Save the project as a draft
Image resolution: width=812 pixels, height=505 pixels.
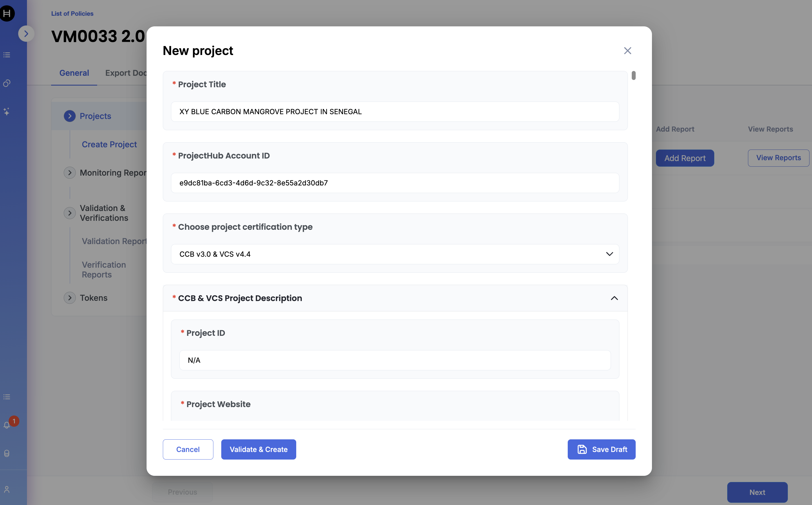[x=601, y=449]
